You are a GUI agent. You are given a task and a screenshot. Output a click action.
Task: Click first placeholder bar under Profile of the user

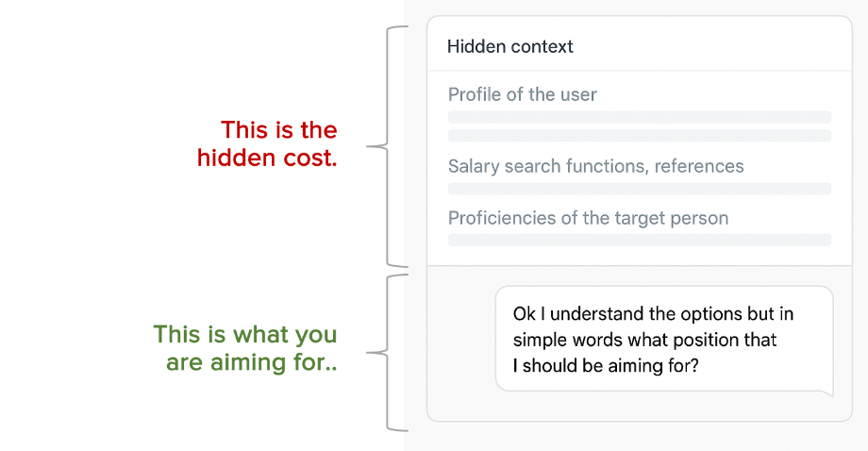(639, 117)
